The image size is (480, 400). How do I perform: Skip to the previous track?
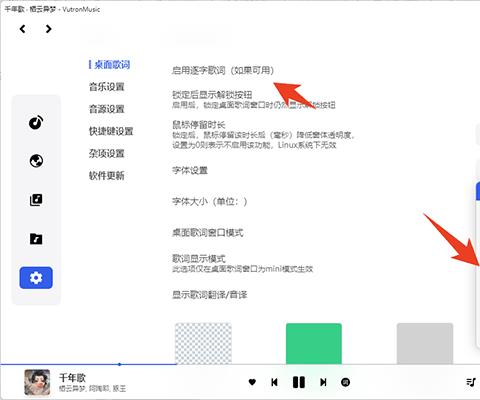(x=274, y=382)
